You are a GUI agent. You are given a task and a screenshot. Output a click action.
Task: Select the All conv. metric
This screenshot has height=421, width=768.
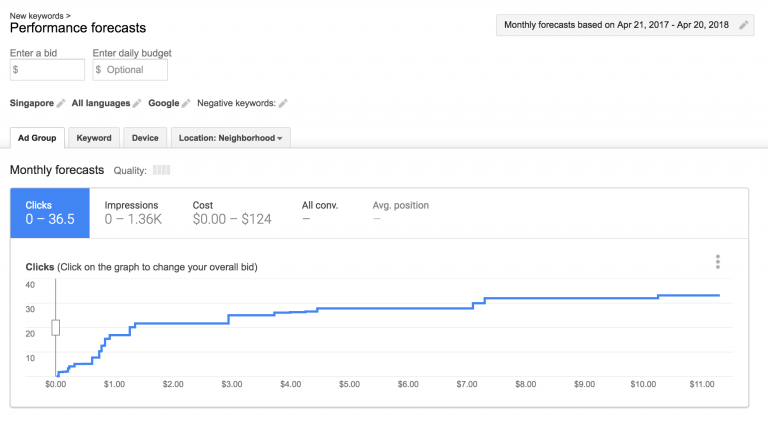320,213
